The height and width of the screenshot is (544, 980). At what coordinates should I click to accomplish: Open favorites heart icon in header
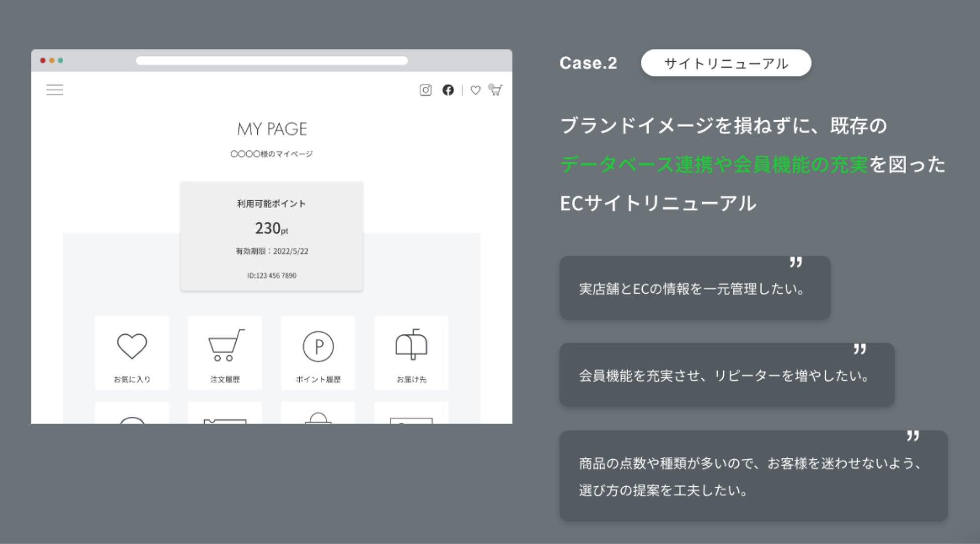[x=475, y=90]
